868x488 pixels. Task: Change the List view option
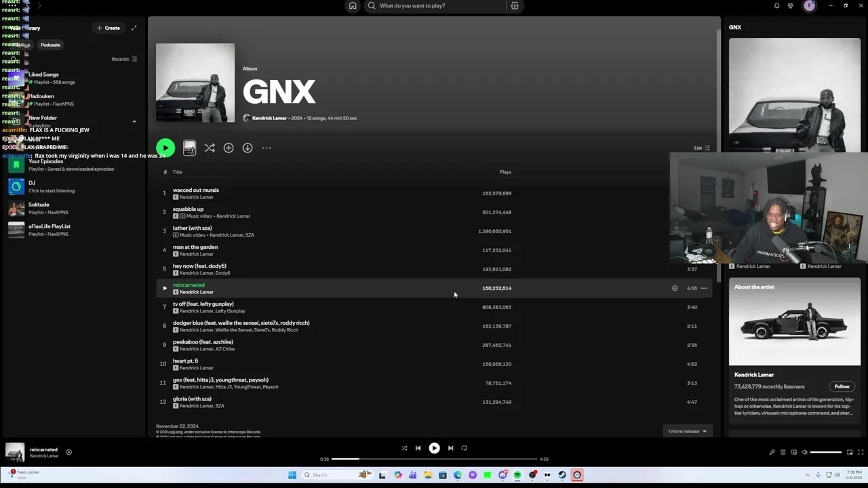tap(702, 148)
